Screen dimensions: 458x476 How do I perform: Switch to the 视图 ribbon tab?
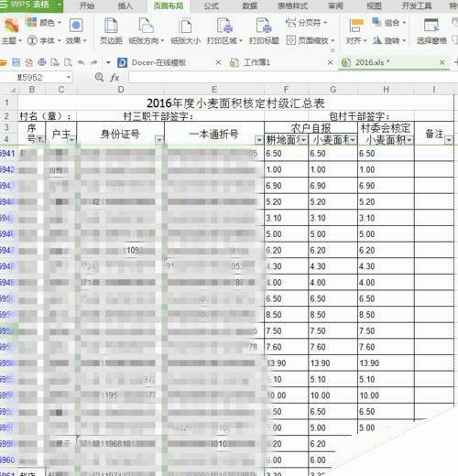click(374, 5)
